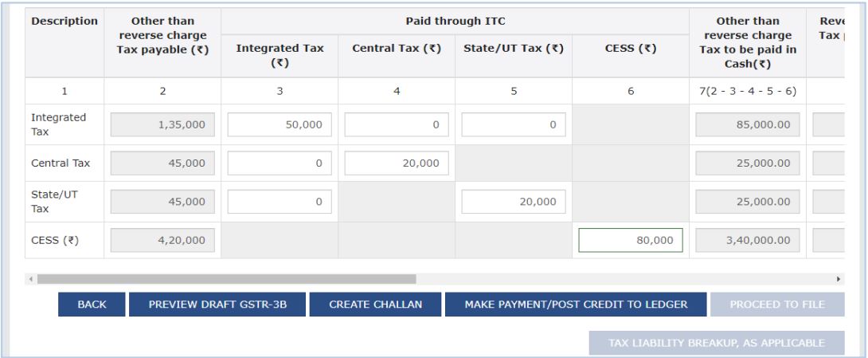
Task: Click Integrated Tax field in Central Tax row
Action: pos(280,163)
